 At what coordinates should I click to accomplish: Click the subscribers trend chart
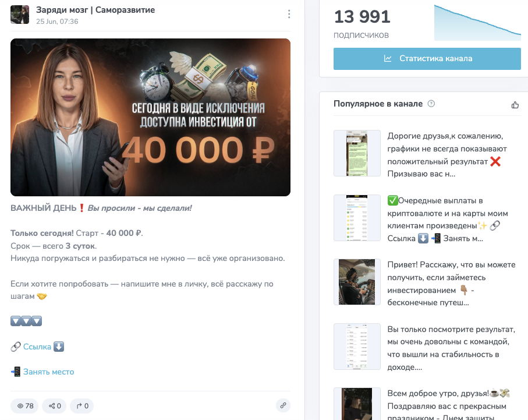tap(477, 23)
